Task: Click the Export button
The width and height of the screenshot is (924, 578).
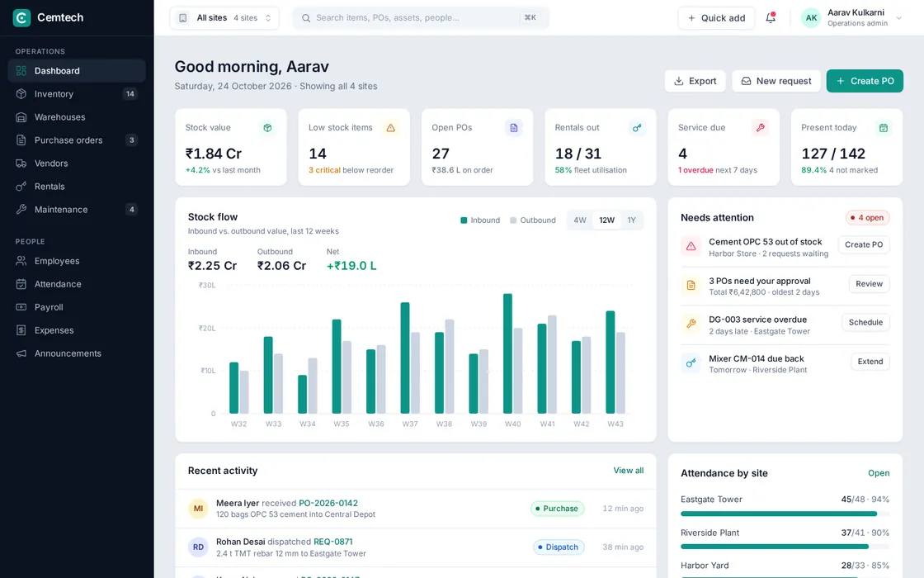Action: (695, 81)
